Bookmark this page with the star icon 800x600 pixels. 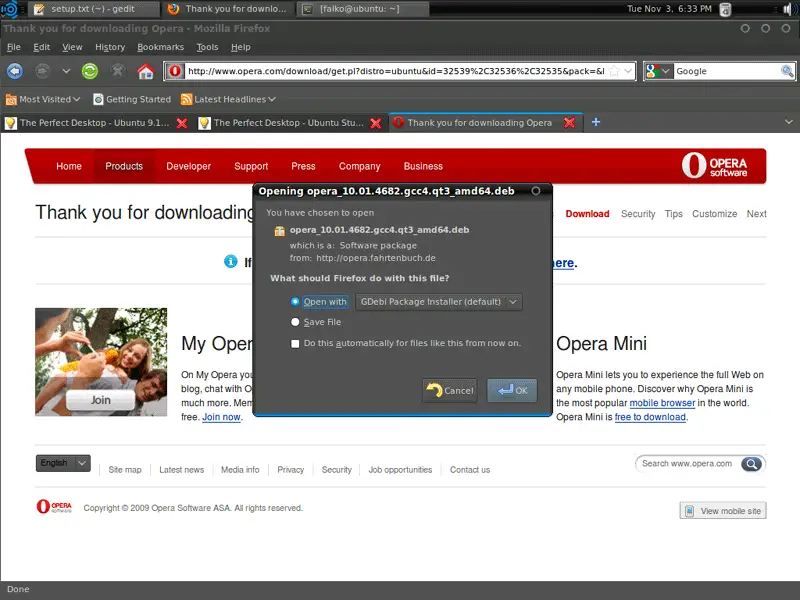click(x=614, y=71)
